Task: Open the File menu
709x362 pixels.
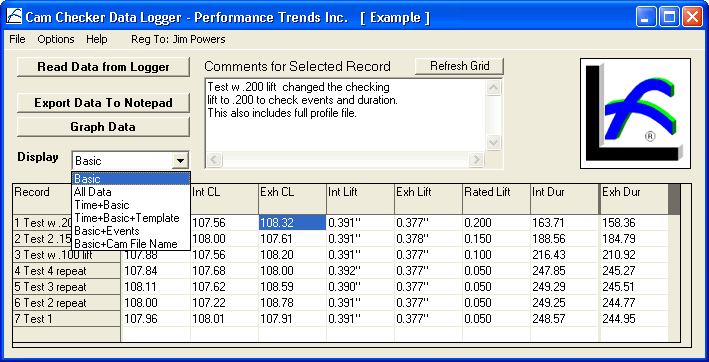Action: (x=17, y=39)
